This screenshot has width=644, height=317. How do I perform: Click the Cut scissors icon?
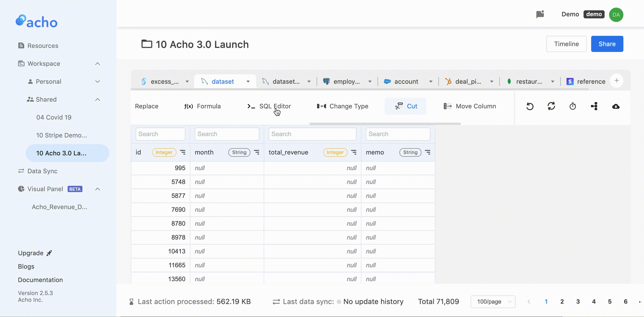pyautogui.click(x=399, y=106)
